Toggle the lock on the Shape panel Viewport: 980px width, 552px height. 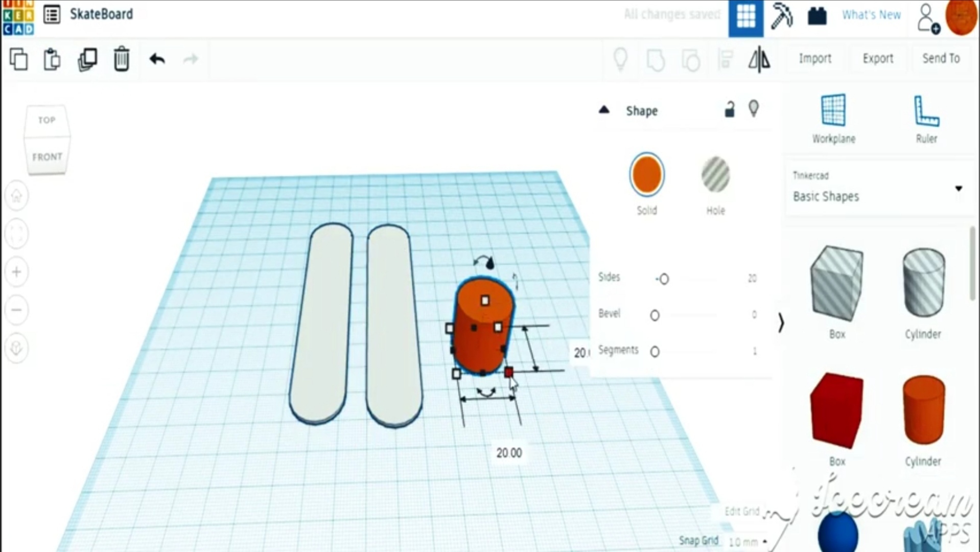730,107
